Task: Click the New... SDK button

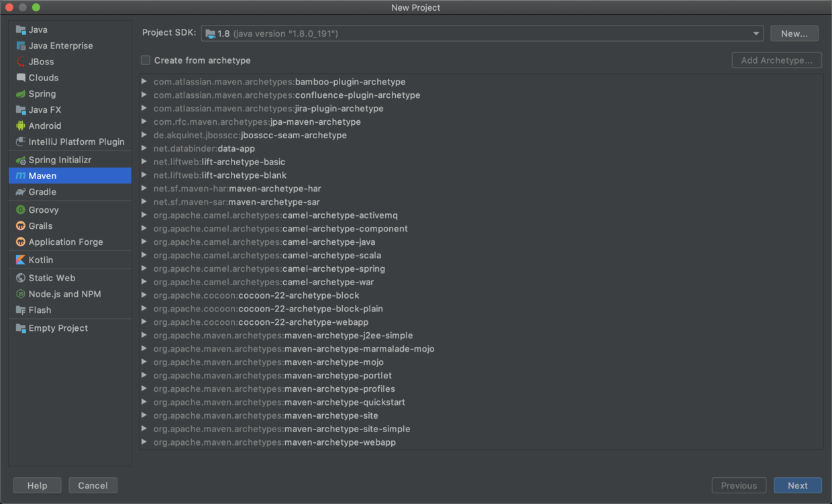Action: click(x=794, y=34)
